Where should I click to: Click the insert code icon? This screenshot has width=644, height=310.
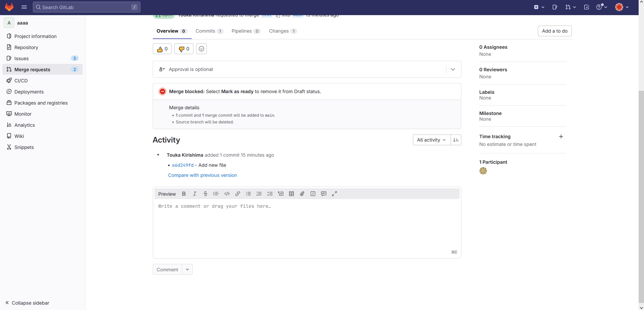pyautogui.click(x=227, y=194)
